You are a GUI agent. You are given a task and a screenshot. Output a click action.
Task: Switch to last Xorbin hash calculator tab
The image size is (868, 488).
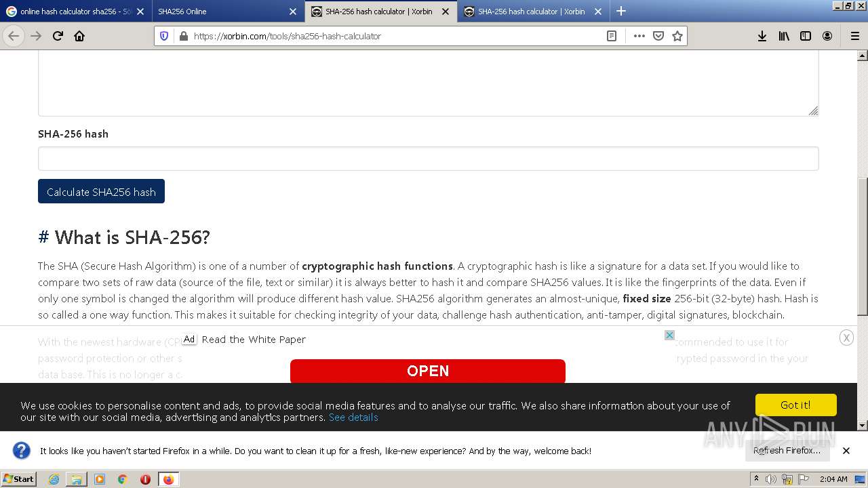(533, 12)
